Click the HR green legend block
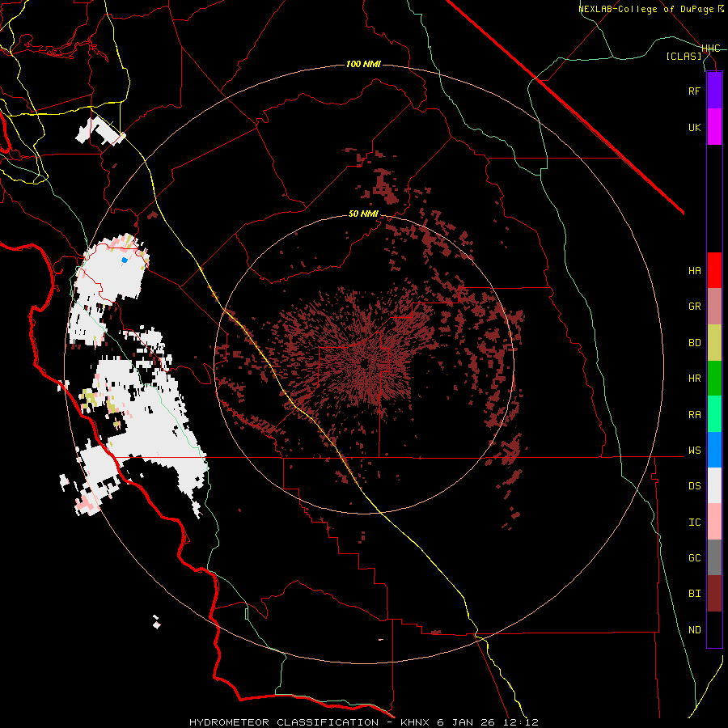The image size is (728, 728). [714, 379]
